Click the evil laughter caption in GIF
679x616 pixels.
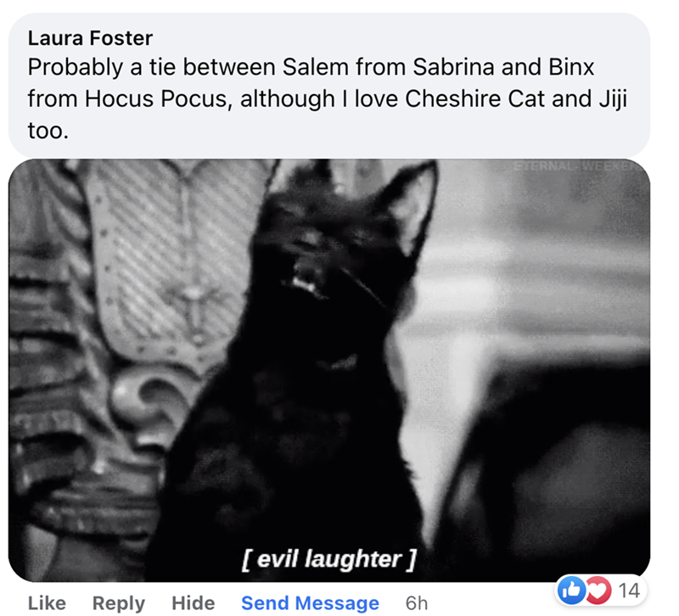pyautogui.click(x=329, y=559)
